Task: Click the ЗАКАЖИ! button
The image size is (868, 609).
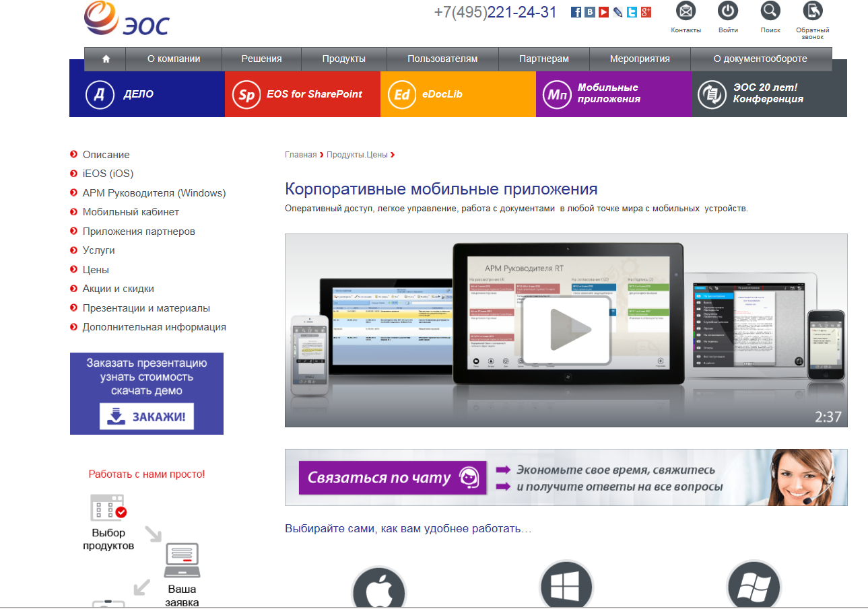Action: pyautogui.click(x=147, y=417)
